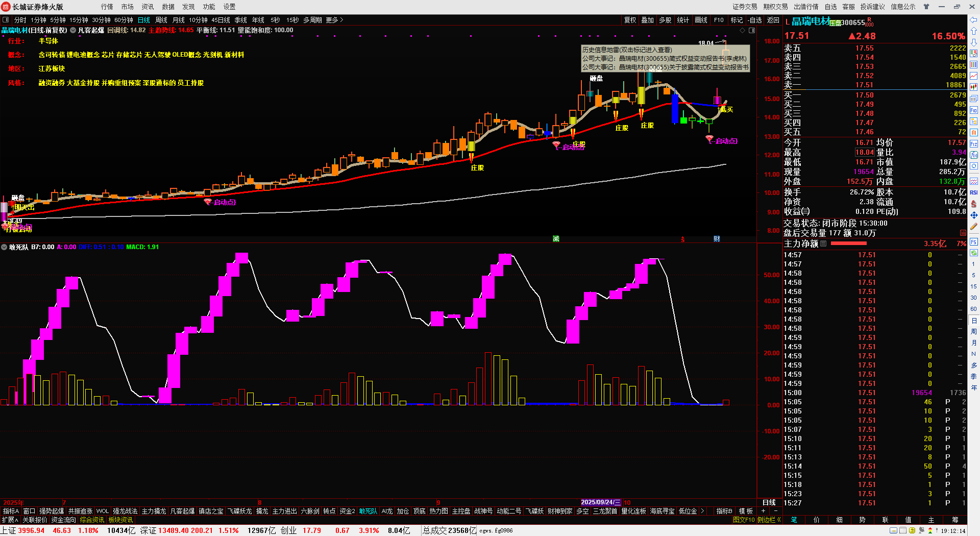Click the plus button to add indicator pane
Image resolution: width=980 pixels, height=536 pixels.
(764, 511)
